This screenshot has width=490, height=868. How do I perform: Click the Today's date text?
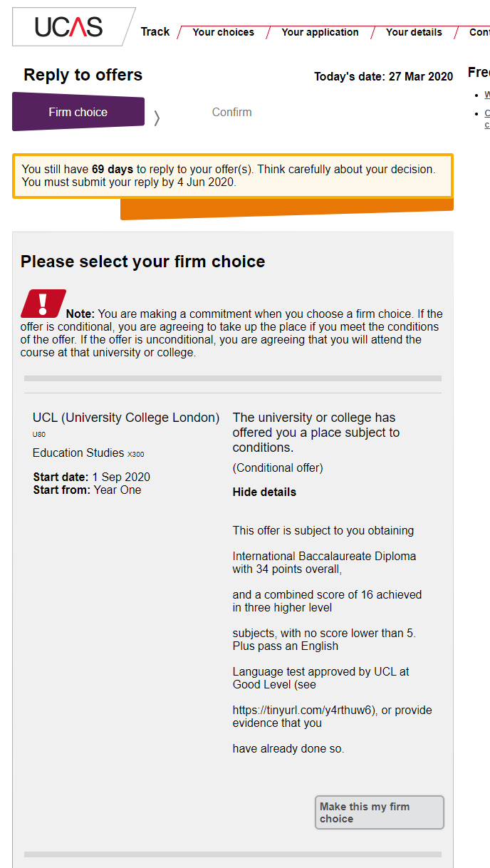point(383,76)
